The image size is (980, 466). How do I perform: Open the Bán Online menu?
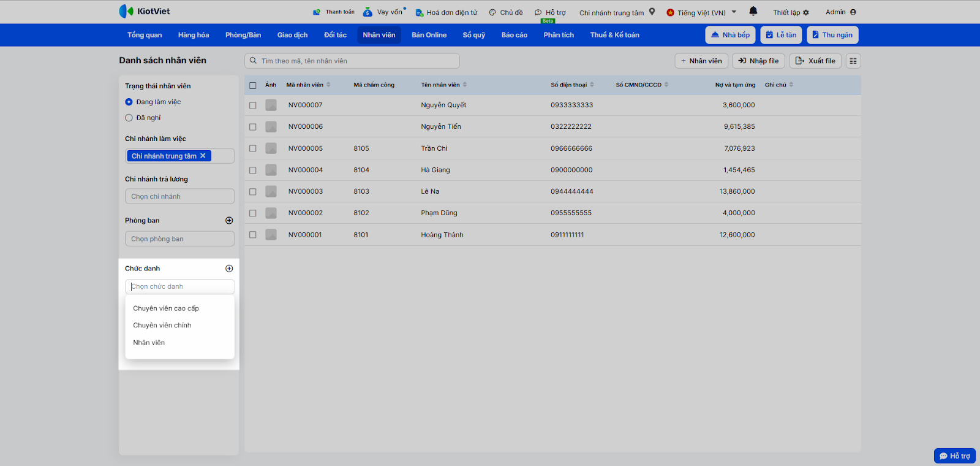(429, 35)
